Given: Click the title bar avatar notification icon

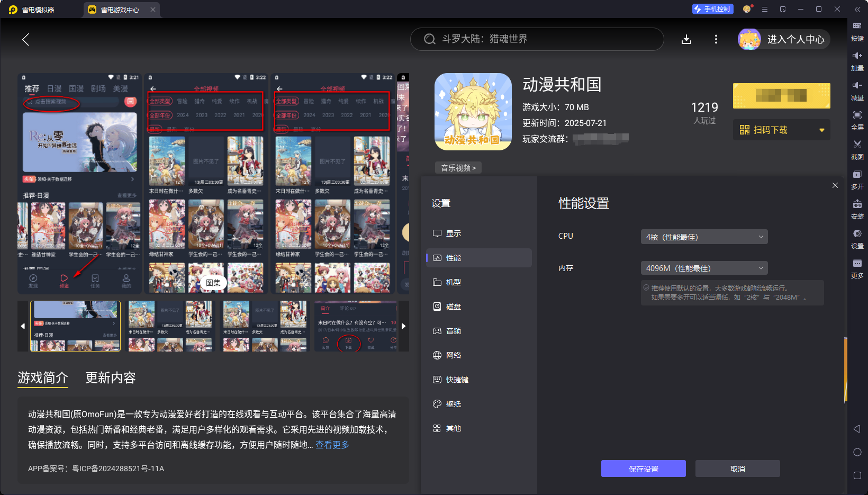Looking at the screenshot, I should (x=747, y=9).
